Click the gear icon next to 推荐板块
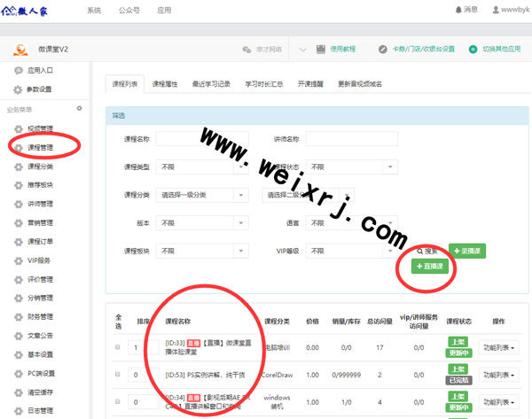 (x=19, y=185)
